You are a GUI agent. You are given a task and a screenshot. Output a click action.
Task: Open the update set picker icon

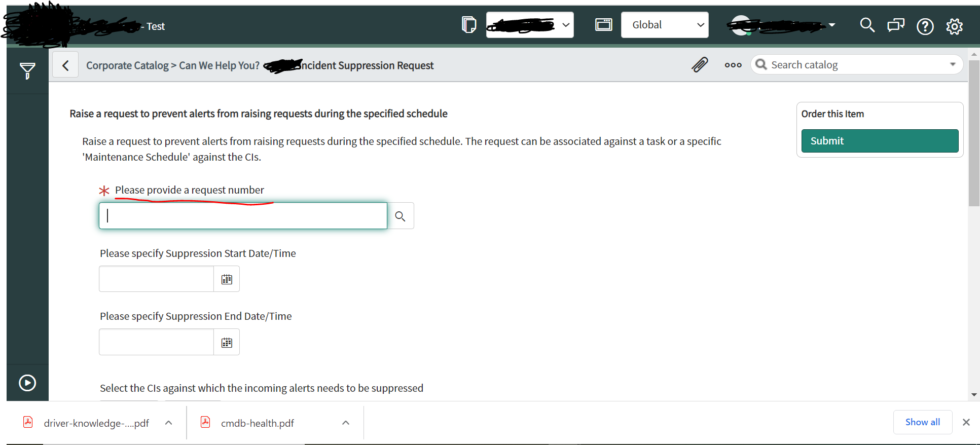tap(469, 24)
